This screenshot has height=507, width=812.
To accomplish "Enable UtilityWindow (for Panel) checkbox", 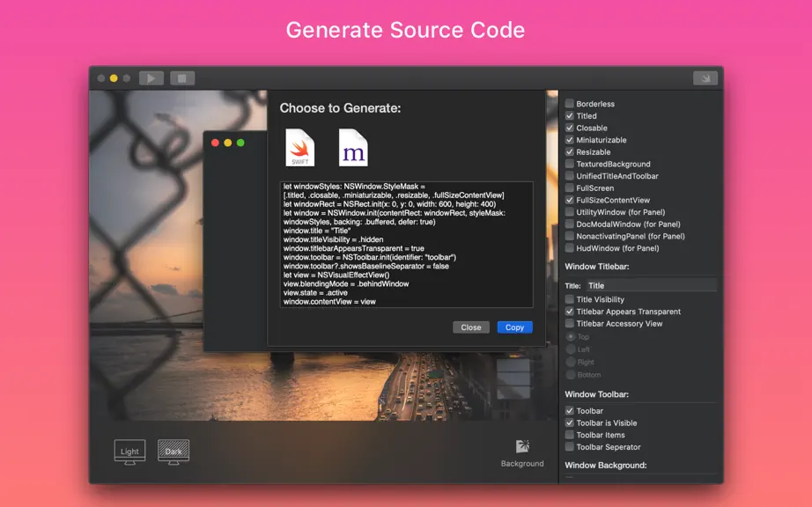I will tap(570, 212).
